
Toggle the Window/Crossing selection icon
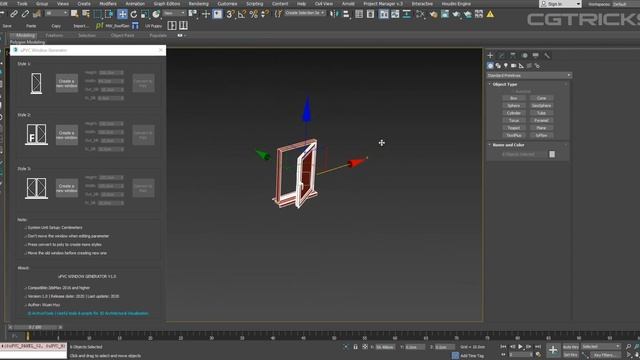pyautogui.click(x=109, y=14)
